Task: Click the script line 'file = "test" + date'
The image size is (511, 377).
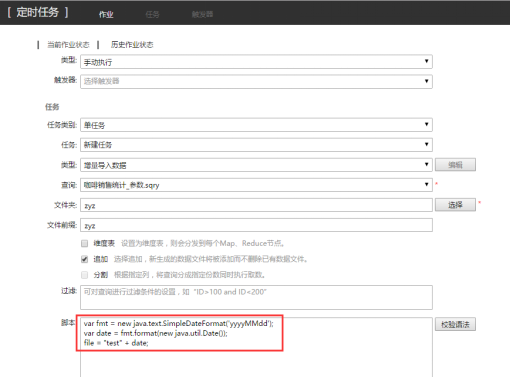Action: [116, 343]
